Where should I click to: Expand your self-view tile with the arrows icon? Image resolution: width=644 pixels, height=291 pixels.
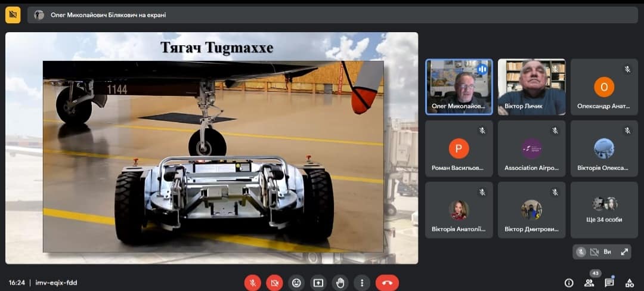pyautogui.click(x=624, y=252)
